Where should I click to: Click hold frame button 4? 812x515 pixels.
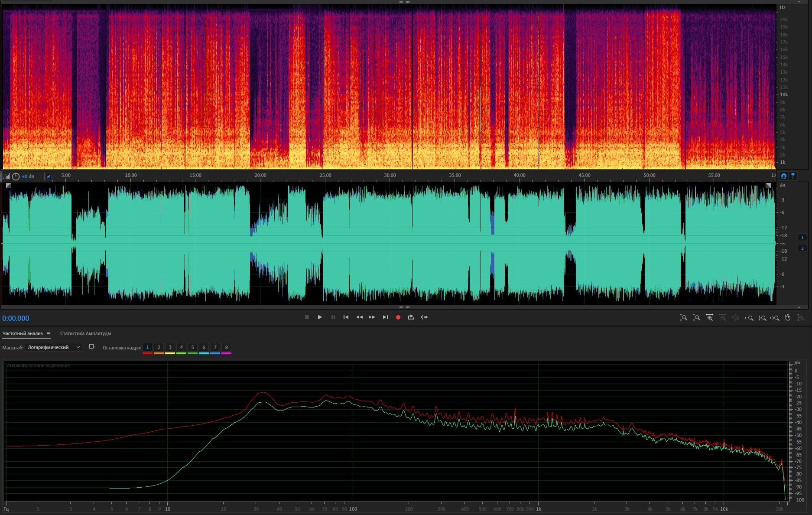[181, 347]
